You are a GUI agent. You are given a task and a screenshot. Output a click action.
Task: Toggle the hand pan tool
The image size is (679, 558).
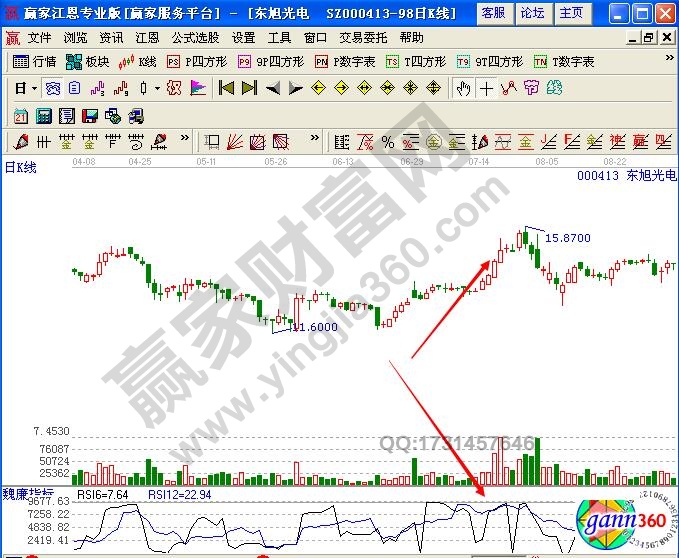click(463, 88)
